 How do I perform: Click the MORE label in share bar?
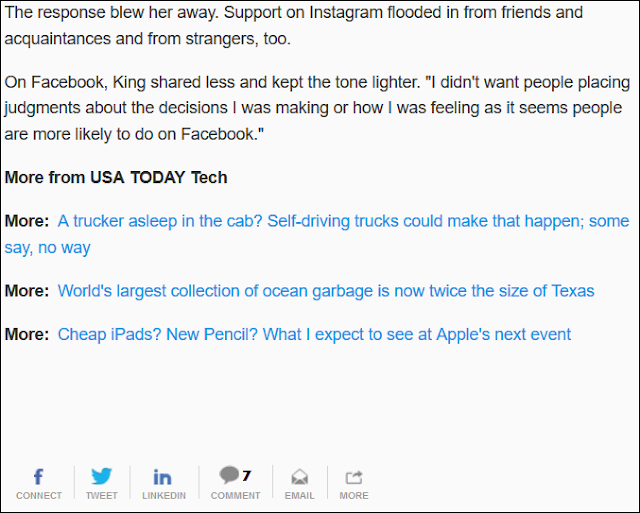pyautogui.click(x=354, y=495)
